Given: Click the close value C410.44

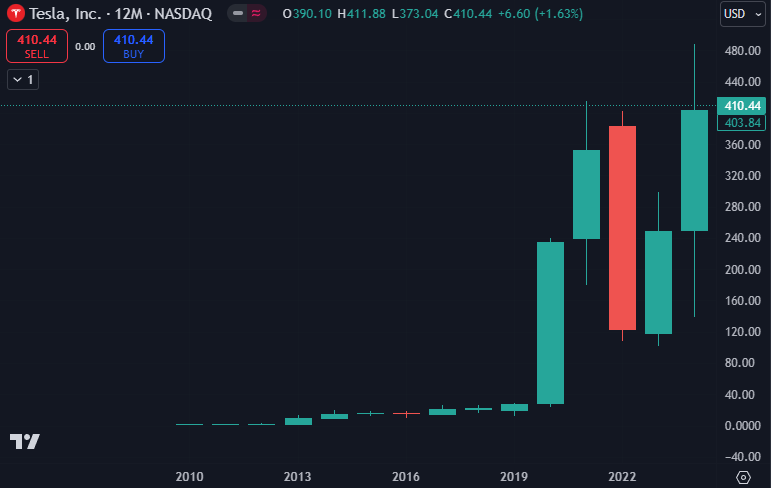Looking at the screenshot, I should [x=468, y=14].
